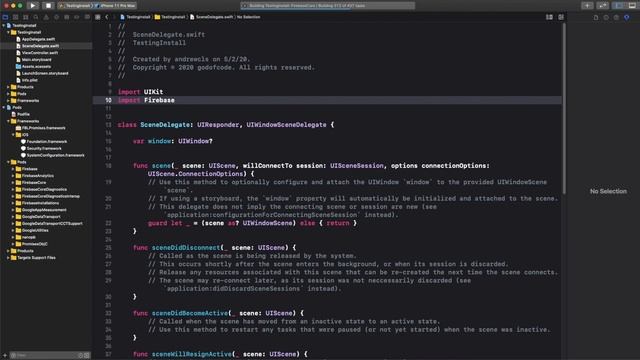Show the Debug navigator
This screenshot has height=360, width=640.
click(67, 17)
